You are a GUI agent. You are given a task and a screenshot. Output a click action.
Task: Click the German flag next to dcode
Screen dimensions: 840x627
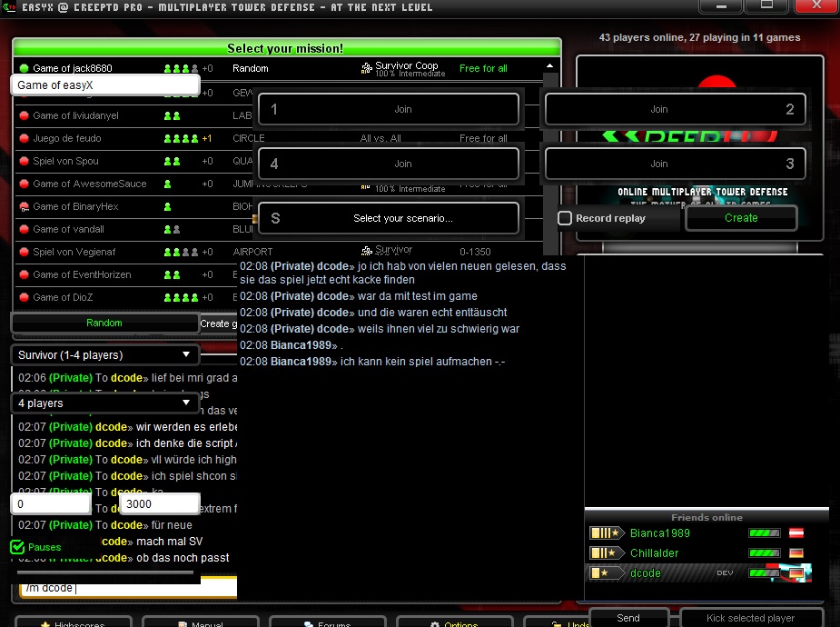796,572
